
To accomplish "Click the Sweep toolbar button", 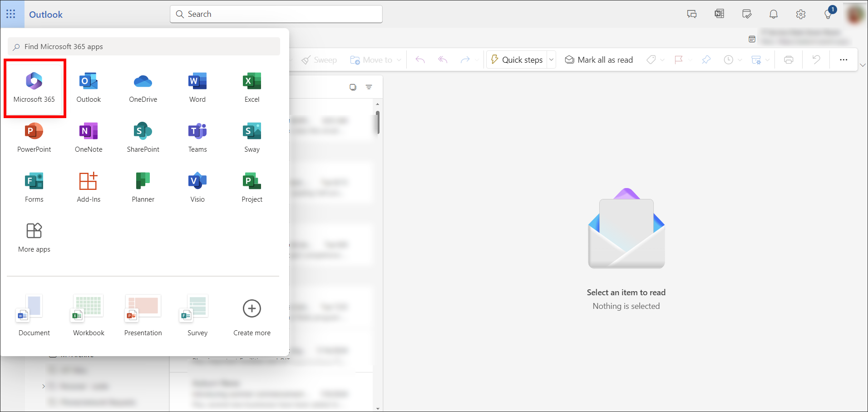I will coord(319,60).
